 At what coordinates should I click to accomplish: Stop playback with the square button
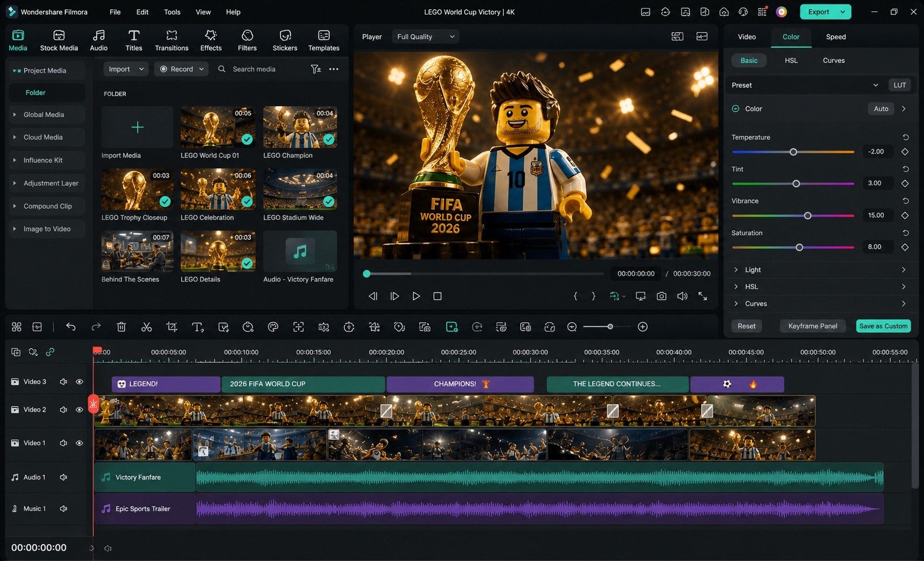(x=438, y=296)
